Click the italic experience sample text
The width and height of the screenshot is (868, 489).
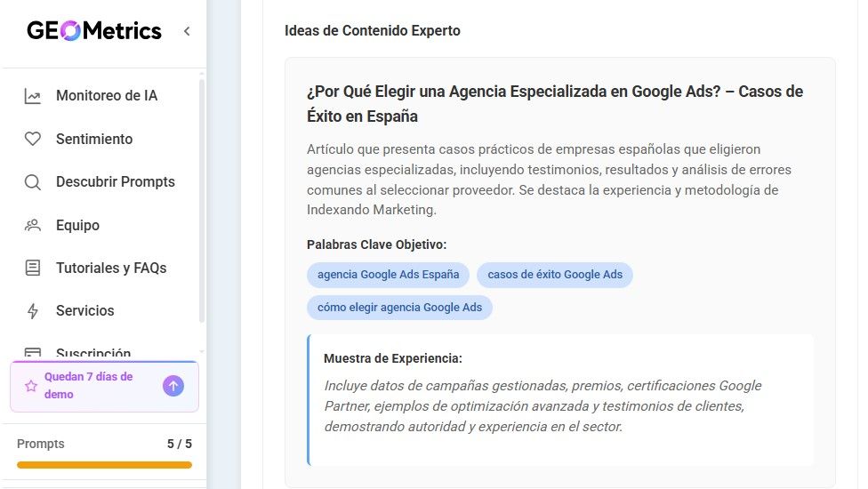pos(542,406)
